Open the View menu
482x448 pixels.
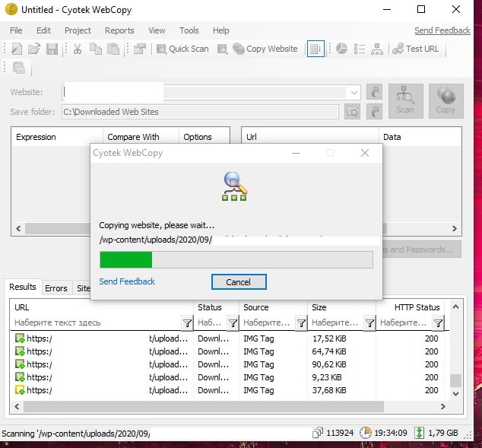(x=157, y=30)
